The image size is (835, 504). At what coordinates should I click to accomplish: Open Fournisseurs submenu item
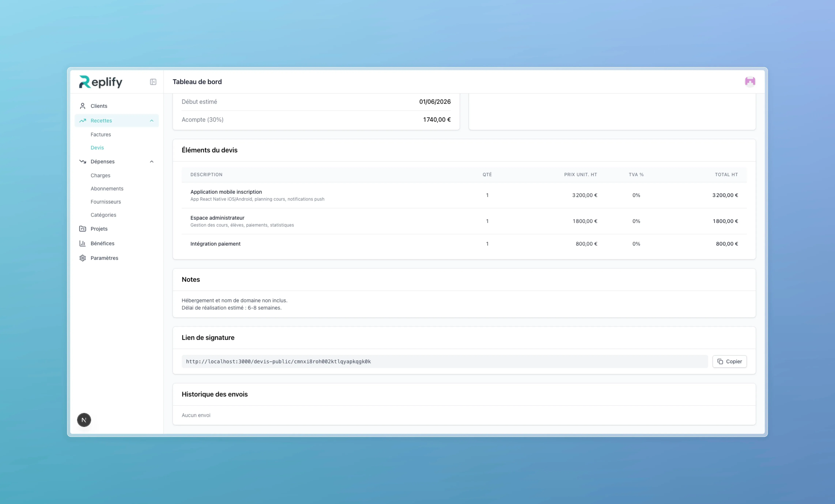(x=105, y=202)
